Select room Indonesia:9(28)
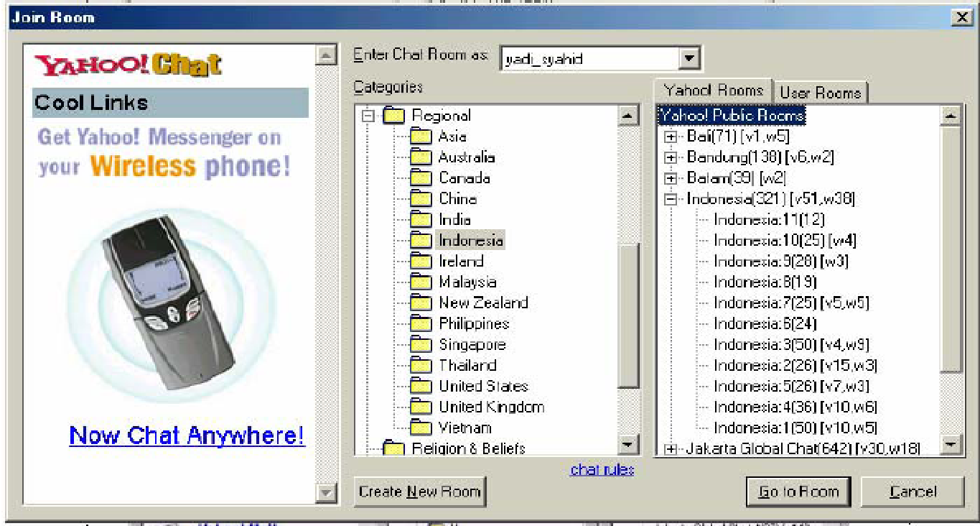Screen dimensions: 980x526 [781, 261]
